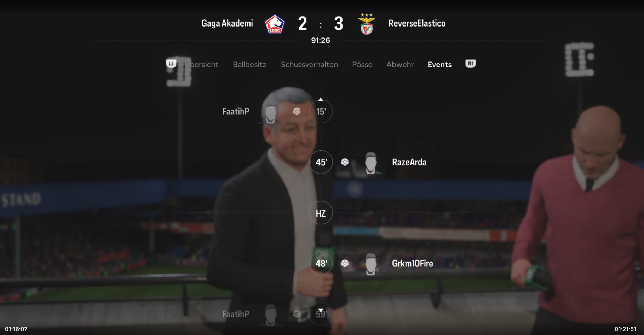This screenshot has height=335, width=644.
Task: Click the goal ball icon at minute 15
Action: (297, 111)
